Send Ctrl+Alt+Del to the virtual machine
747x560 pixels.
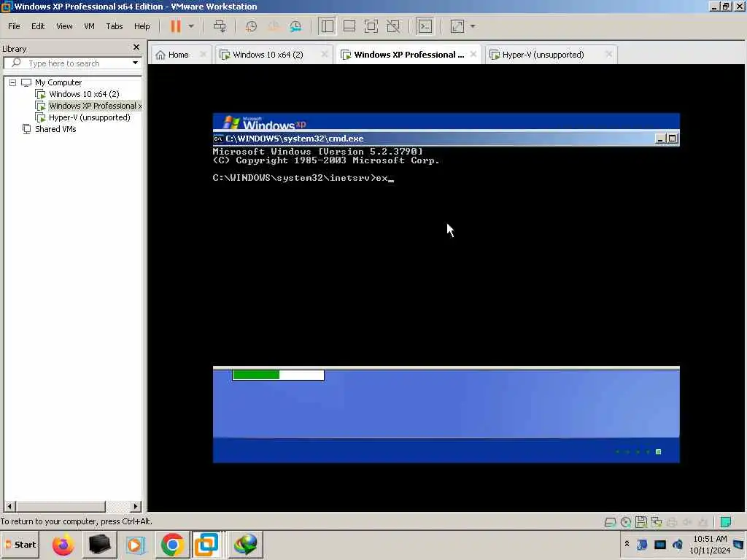click(220, 26)
